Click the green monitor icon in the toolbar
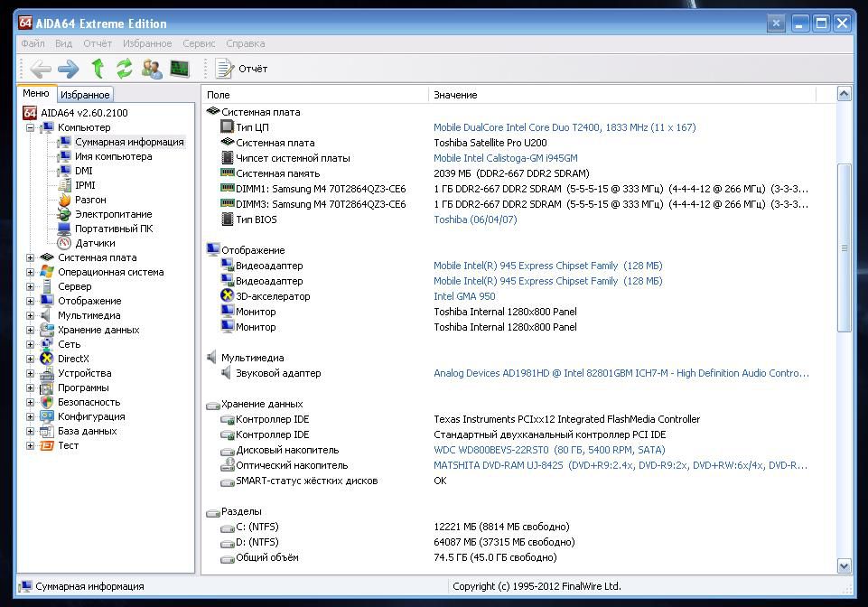 click(x=180, y=68)
